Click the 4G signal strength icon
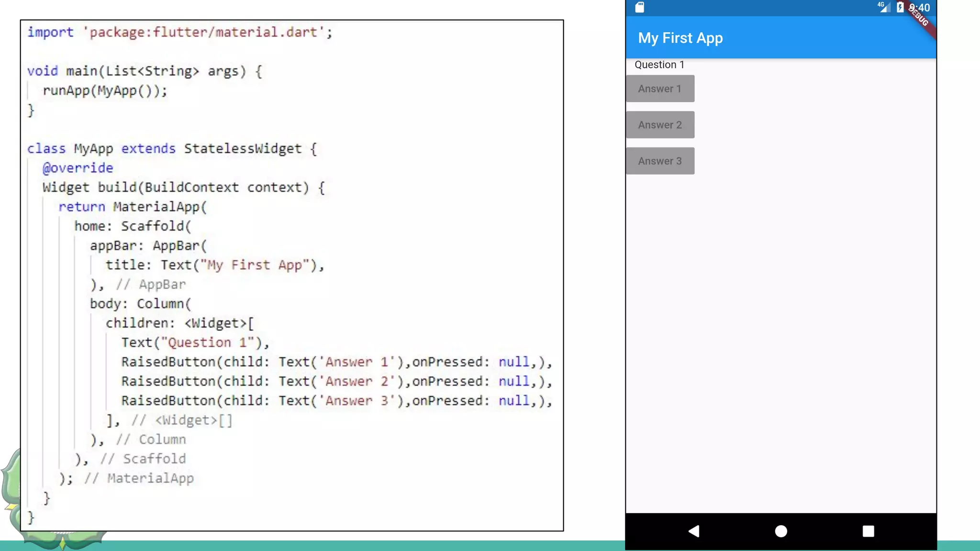Screen dimensions: 980x551 click(884, 7)
